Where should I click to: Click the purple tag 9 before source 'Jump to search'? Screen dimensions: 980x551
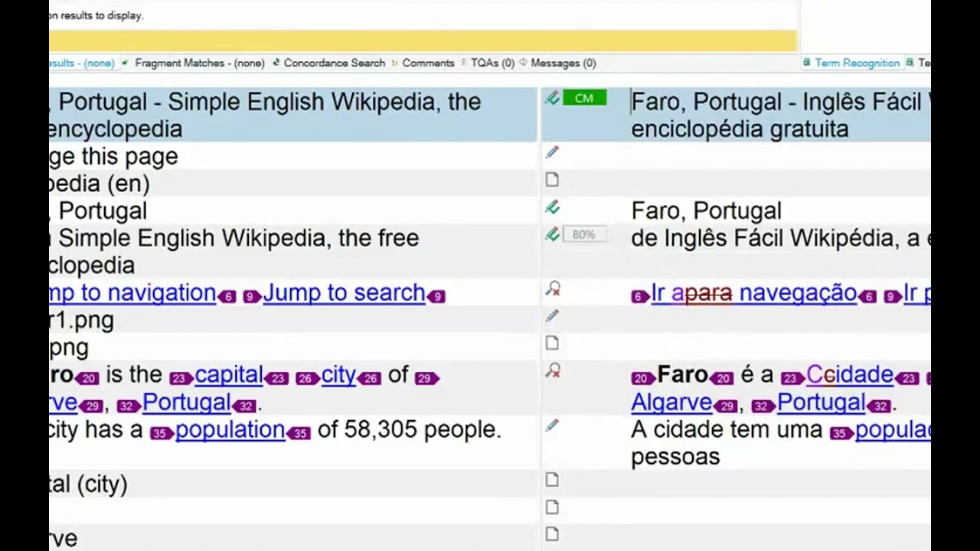click(252, 296)
